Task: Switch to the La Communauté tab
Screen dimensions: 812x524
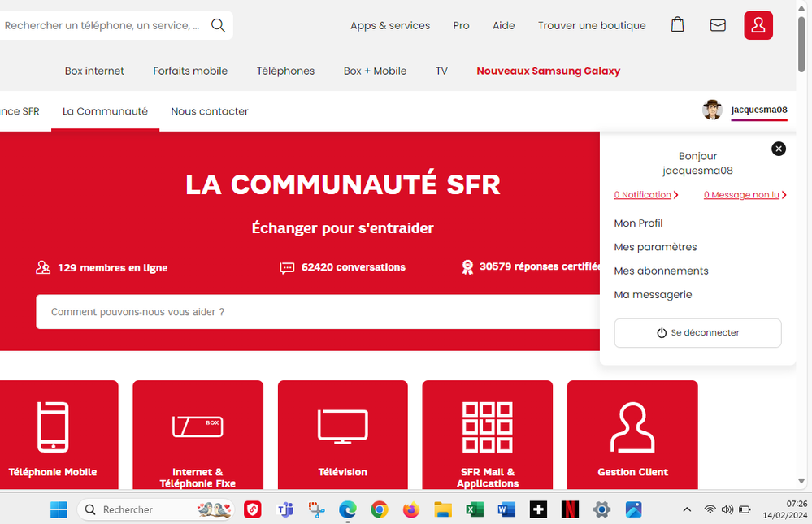Action: click(105, 111)
